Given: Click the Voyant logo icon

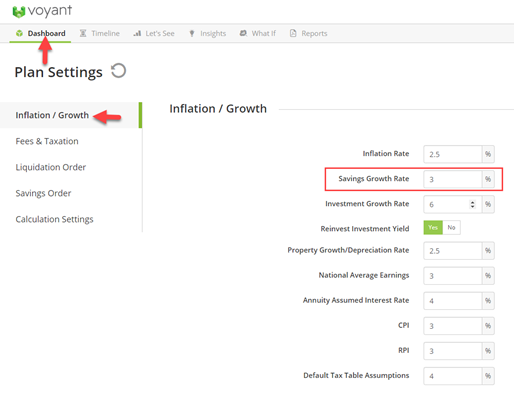Looking at the screenshot, I should coord(19,12).
